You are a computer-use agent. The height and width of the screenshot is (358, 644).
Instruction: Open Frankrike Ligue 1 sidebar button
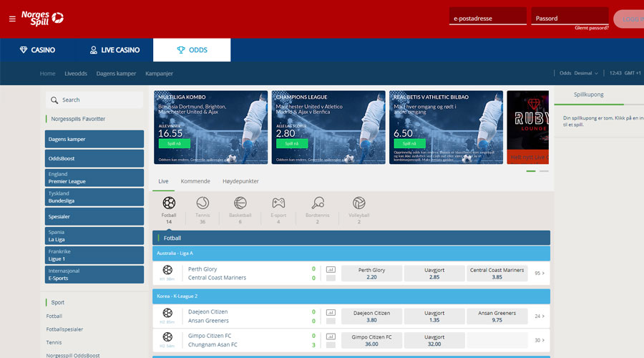pyautogui.click(x=94, y=255)
